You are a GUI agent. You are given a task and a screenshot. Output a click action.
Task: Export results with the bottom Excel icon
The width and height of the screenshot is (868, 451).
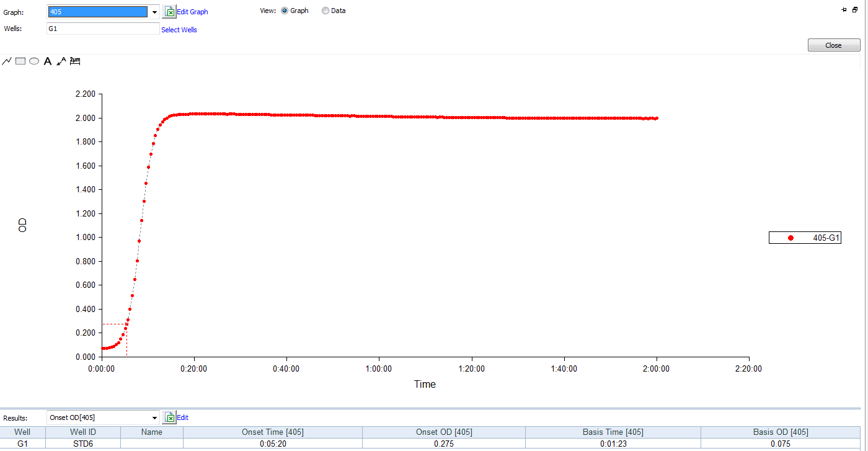[170, 418]
